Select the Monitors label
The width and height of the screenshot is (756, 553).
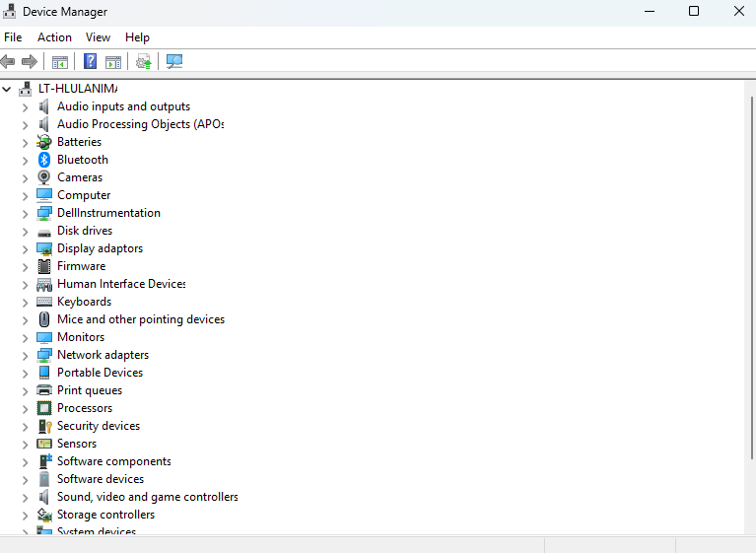click(81, 337)
